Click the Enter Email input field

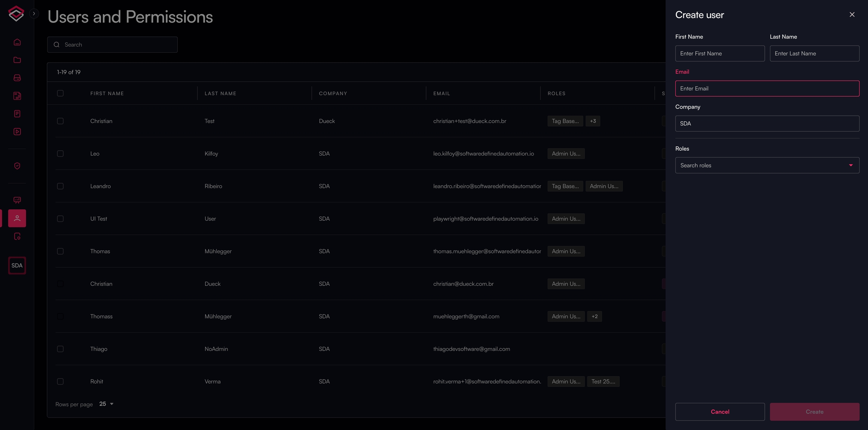pyautogui.click(x=767, y=88)
